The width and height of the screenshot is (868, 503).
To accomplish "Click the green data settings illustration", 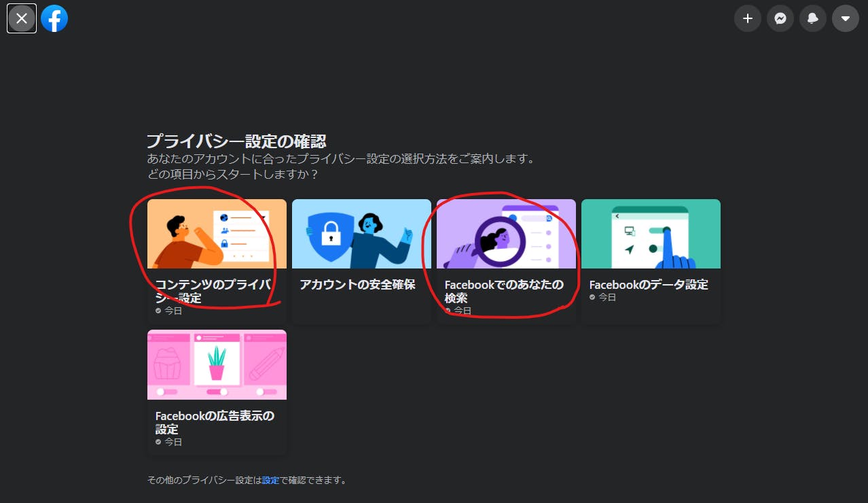I will coord(650,233).
